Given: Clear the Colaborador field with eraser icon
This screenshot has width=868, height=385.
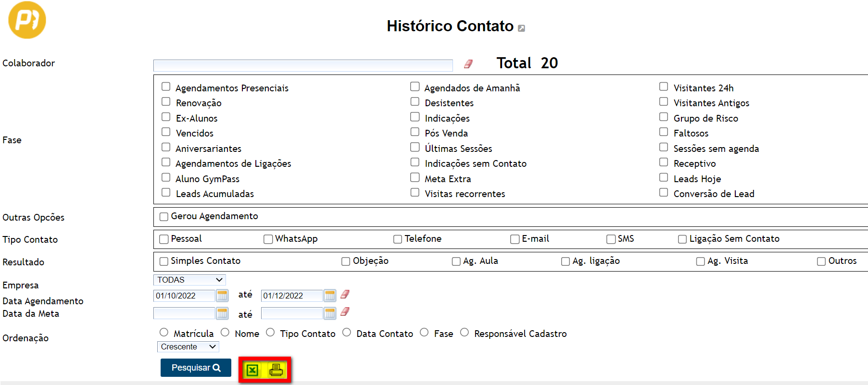Looking at the screenshot, I should (x=468, y=64).
